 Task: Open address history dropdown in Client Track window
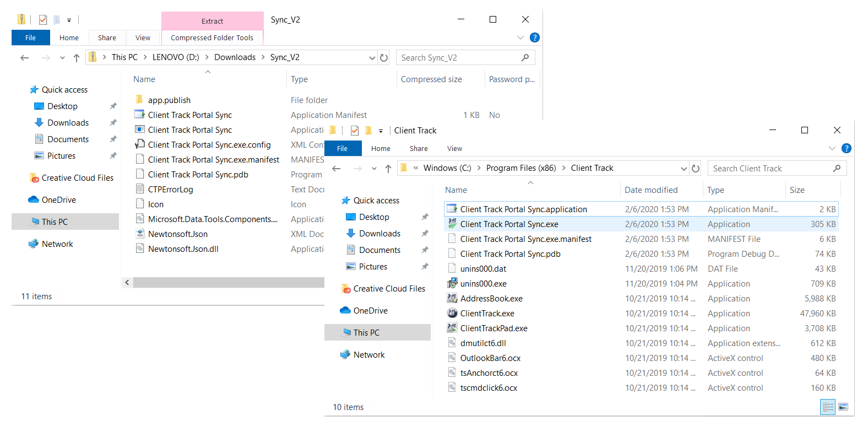[684, 169]
